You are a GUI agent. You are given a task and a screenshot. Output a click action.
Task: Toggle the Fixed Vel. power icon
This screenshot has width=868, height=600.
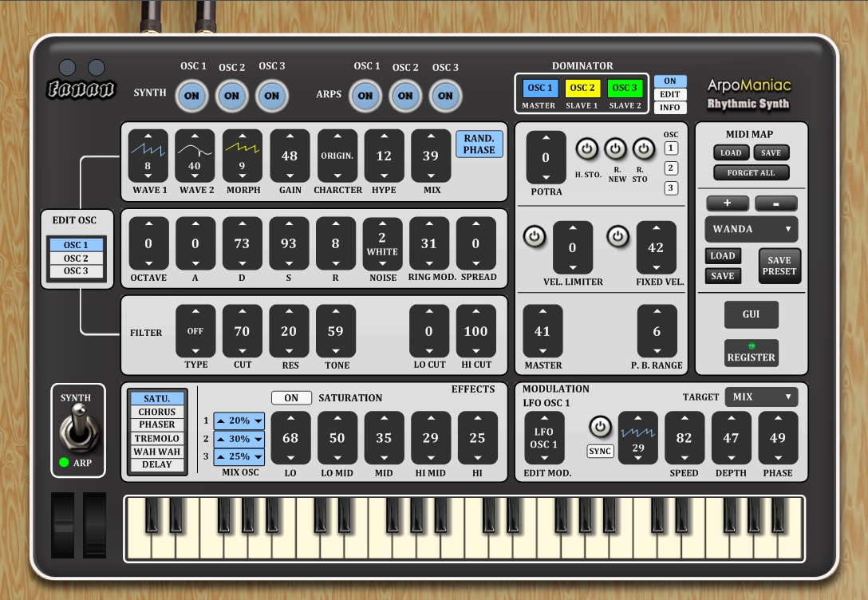[617, 237]
